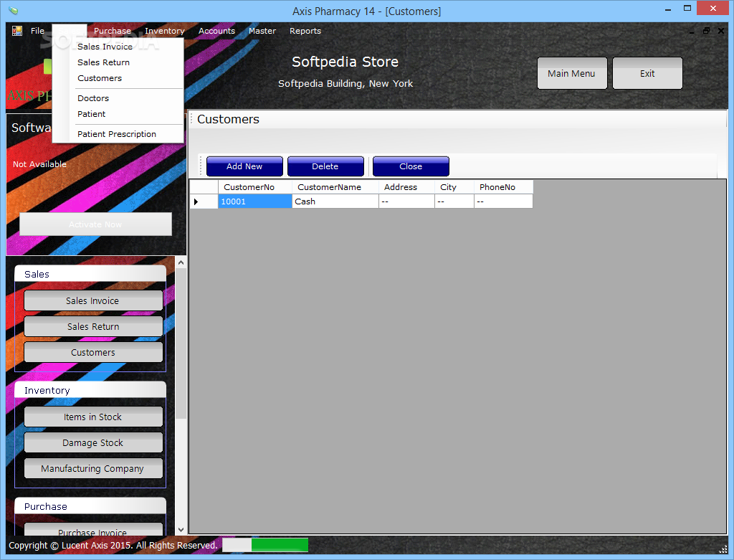Click the Activate Now button

pos(95,224)
